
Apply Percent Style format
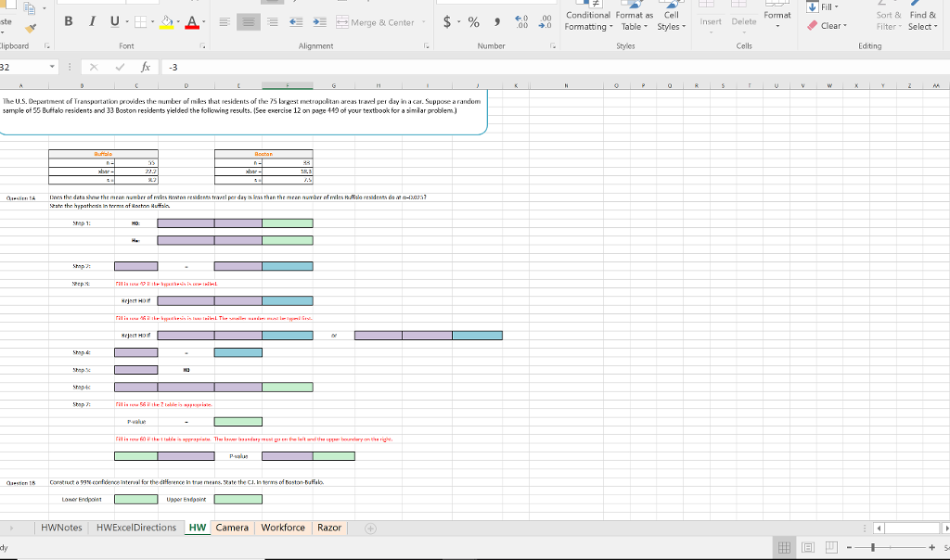click(473, 22)
